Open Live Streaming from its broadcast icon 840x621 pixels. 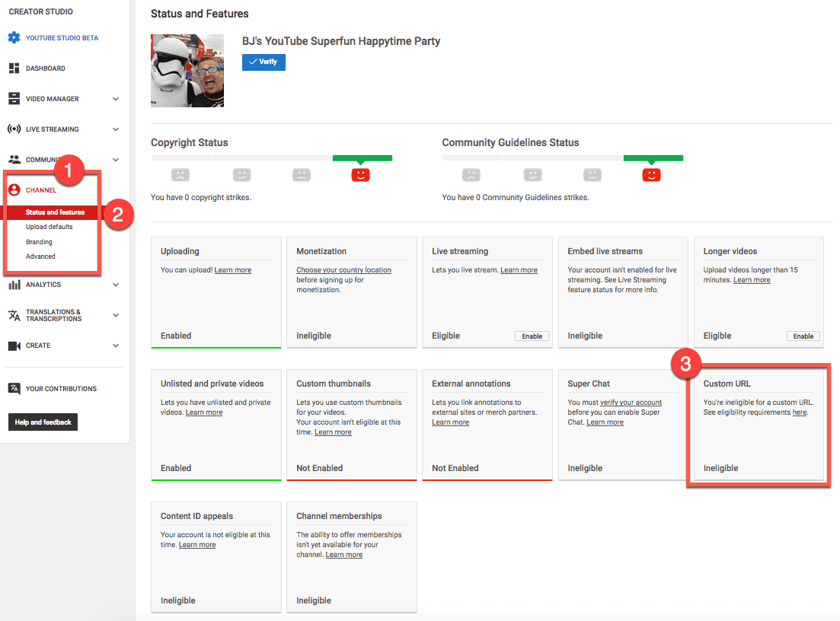(x=12, y=129)
